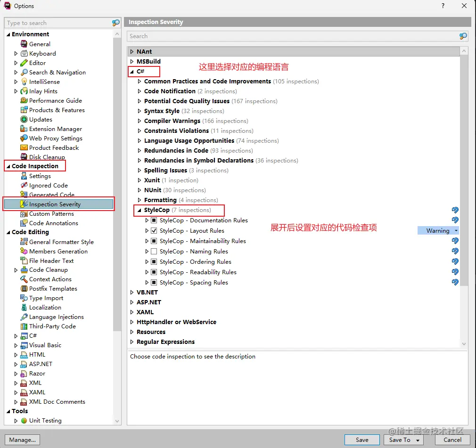Click the Language Injections icon
The width and height of the screenshot is (476, 448).
(24, 317)
